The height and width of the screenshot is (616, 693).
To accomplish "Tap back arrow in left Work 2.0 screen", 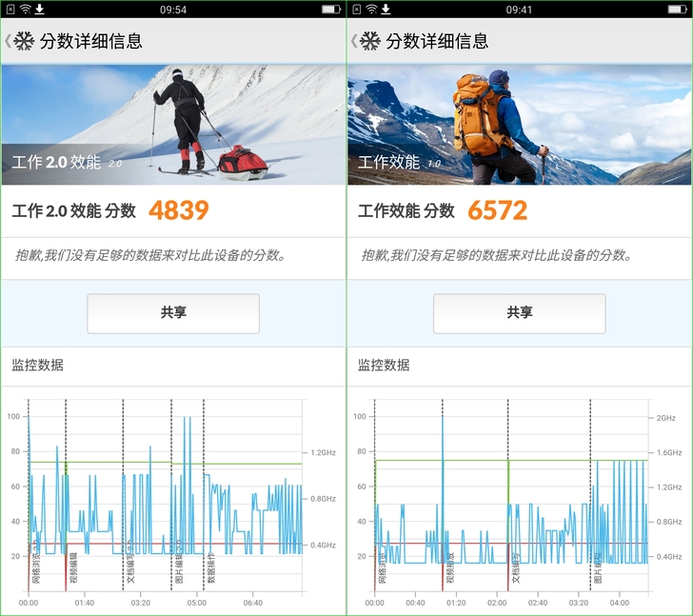I will click(x=8, y=41).
